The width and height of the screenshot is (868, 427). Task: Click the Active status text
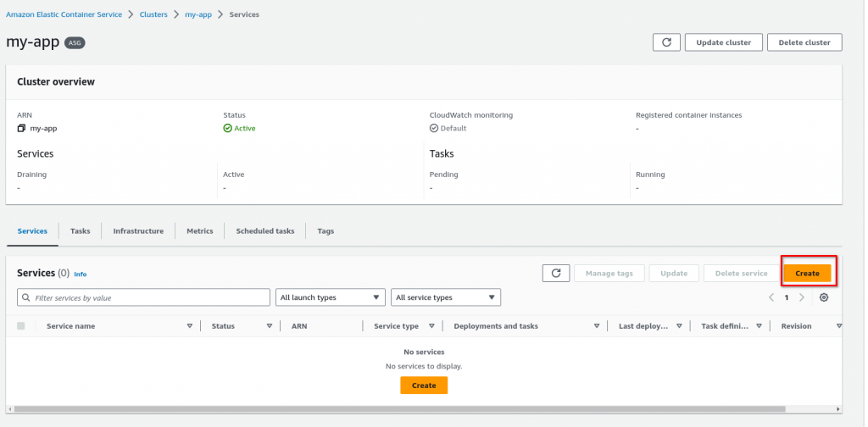(x=244, y=128)
